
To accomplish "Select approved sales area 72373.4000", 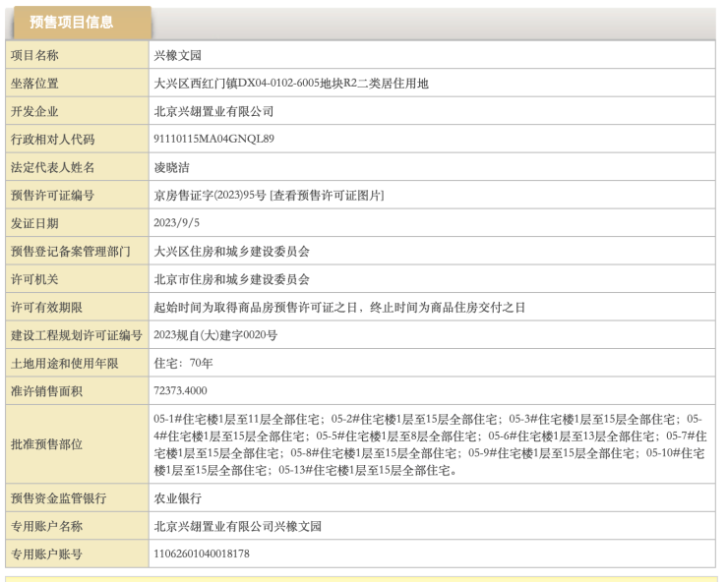I will (x=180, y=390).
